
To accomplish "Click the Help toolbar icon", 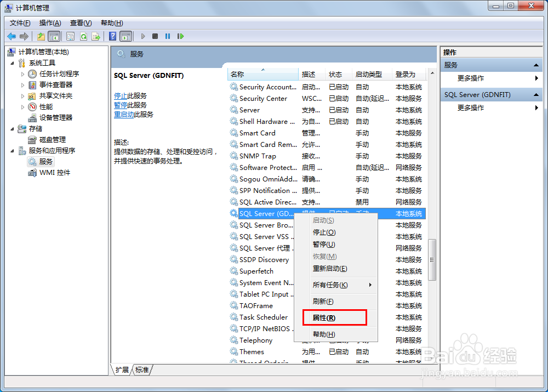I will pos(113,36).
